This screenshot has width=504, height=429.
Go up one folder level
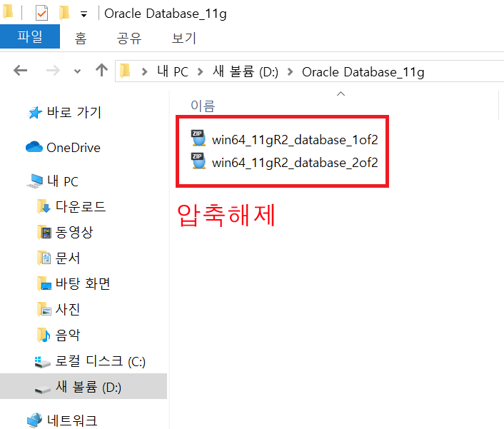point(101,70)
